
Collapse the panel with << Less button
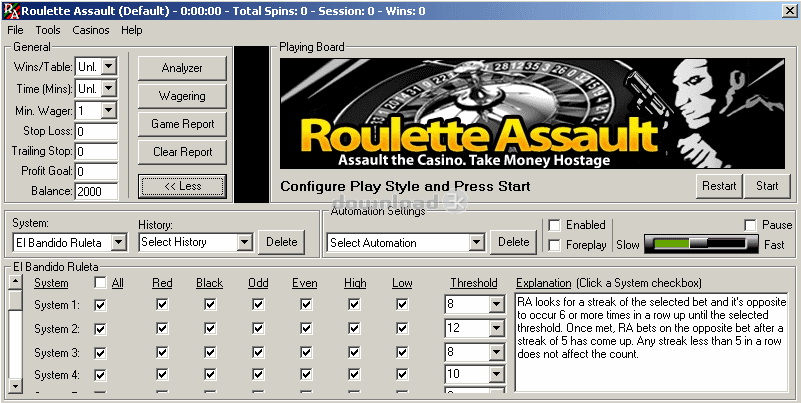(182, 186)
